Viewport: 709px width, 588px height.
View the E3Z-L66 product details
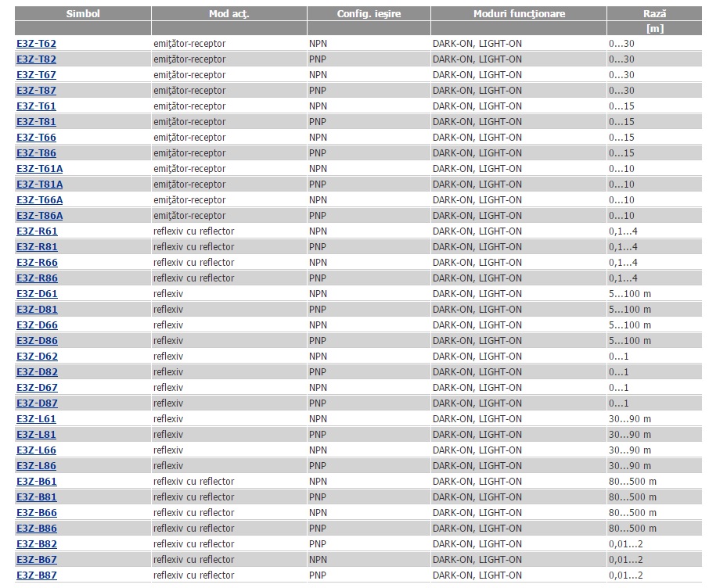(36, 450)
